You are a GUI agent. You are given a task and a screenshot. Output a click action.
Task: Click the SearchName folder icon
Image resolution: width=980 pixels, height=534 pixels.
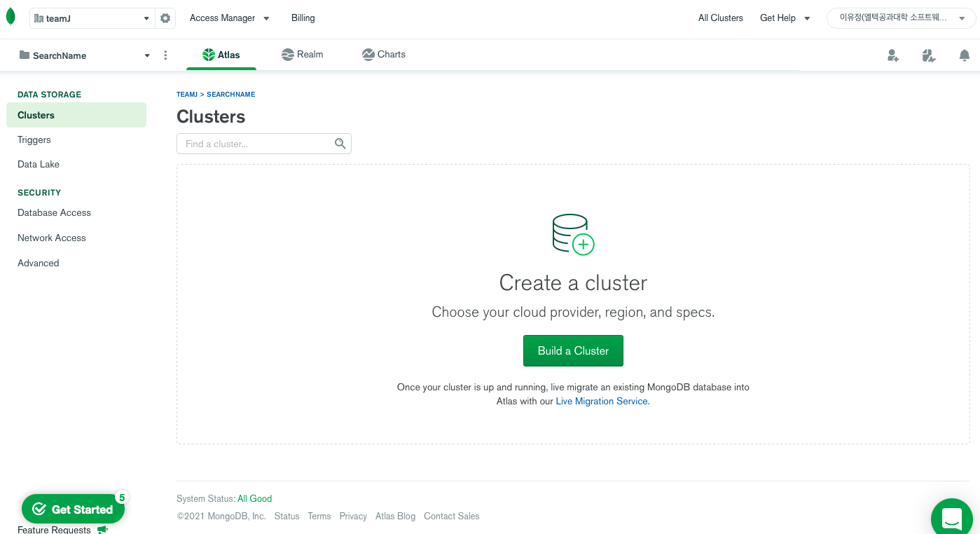click(x=25, y=55)
